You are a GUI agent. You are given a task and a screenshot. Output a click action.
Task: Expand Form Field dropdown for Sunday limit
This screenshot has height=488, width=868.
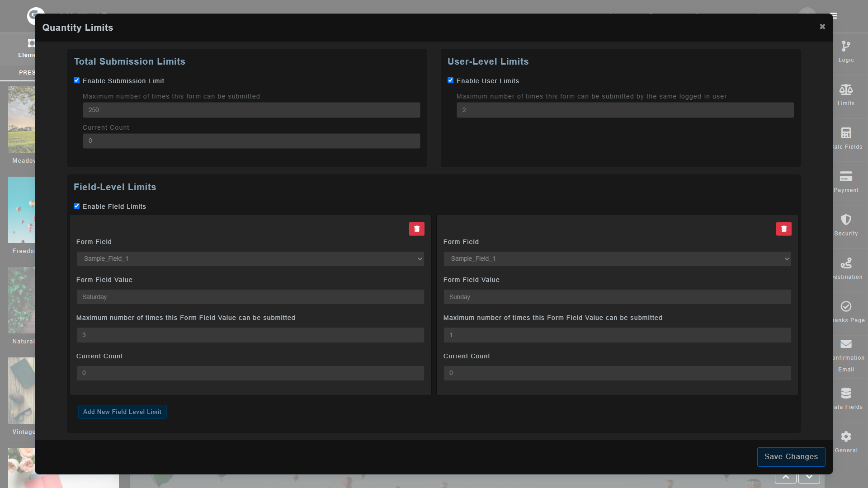pyautogui.click(x=617, y=259)
